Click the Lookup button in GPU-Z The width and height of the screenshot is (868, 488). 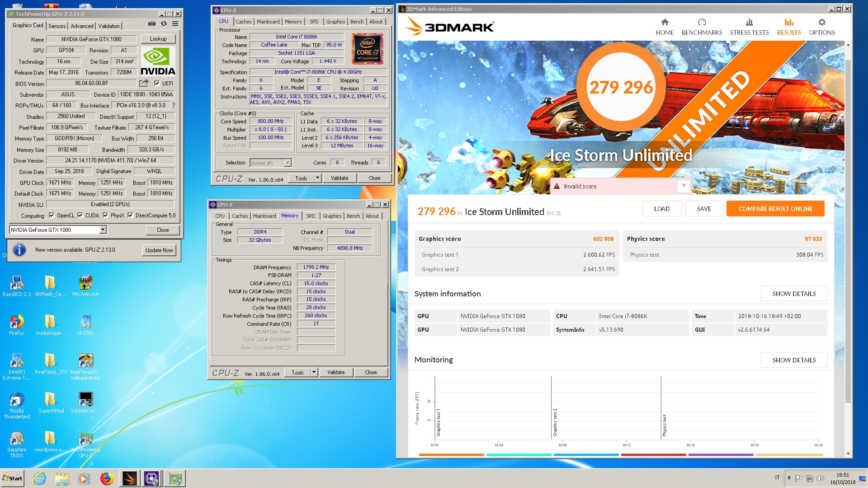tap(158, 39)
